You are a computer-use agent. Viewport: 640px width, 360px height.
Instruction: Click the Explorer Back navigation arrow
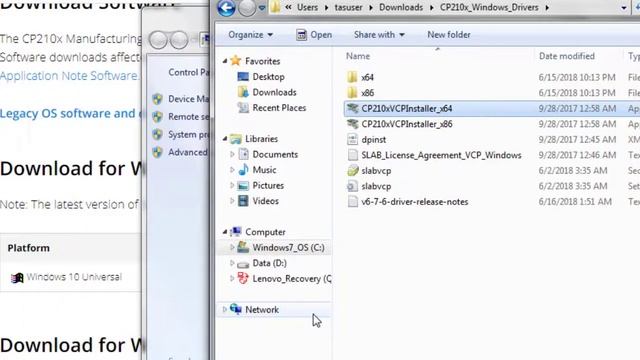[226, 8]
